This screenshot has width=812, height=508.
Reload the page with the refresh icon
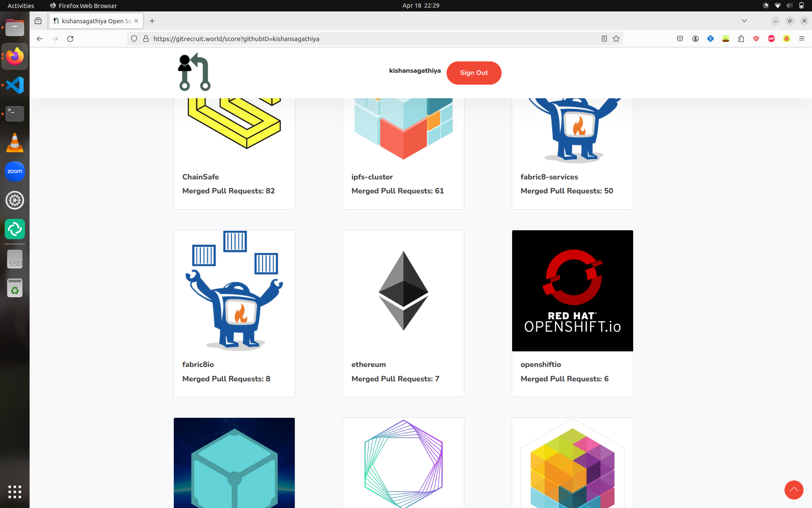[70, 39]
